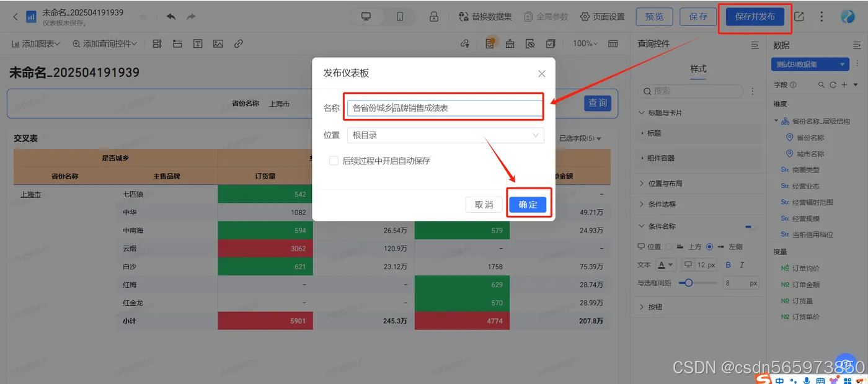Click the hidden-components eye icon in toolbar
This screenshot has height=384, width=868.
(x=531, y=43)
